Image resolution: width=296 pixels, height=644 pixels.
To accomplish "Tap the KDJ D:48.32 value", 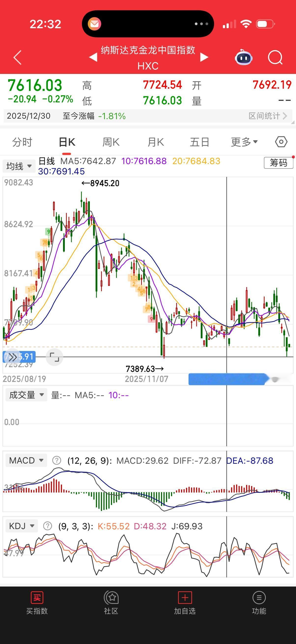I will 150,526.
